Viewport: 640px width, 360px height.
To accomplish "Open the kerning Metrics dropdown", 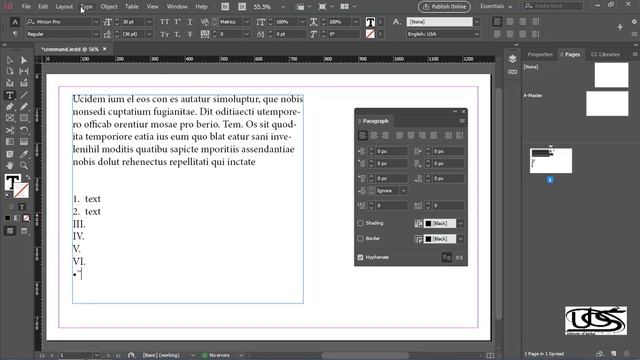I will click(247, 22).
